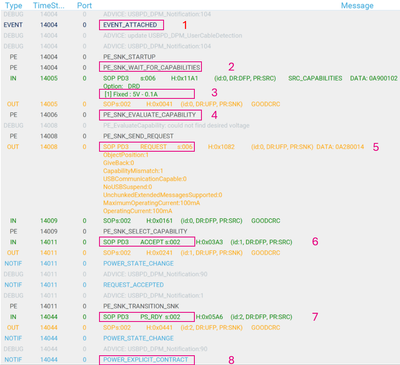Image resolution: width=400 pixels, height=365 pixels.
Task: Click header value H:0x0161
Action: click(x=160, y=221)
